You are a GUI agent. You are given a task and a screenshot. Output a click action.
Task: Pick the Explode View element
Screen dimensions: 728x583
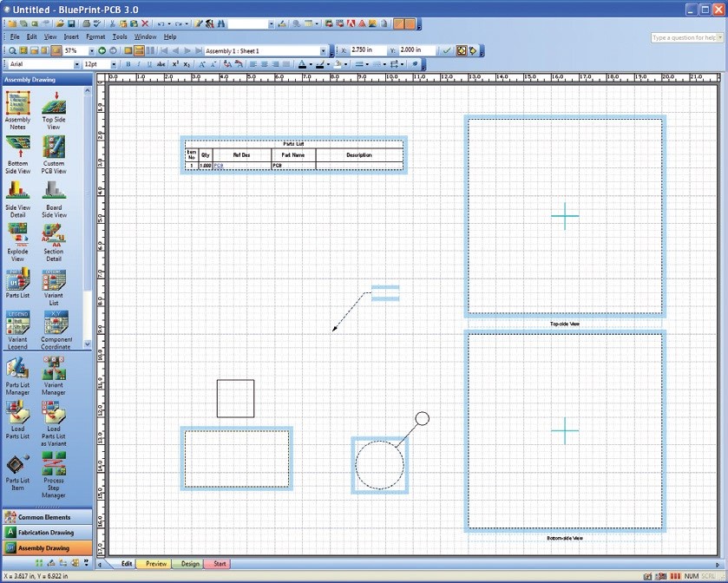tap(17, 242)
